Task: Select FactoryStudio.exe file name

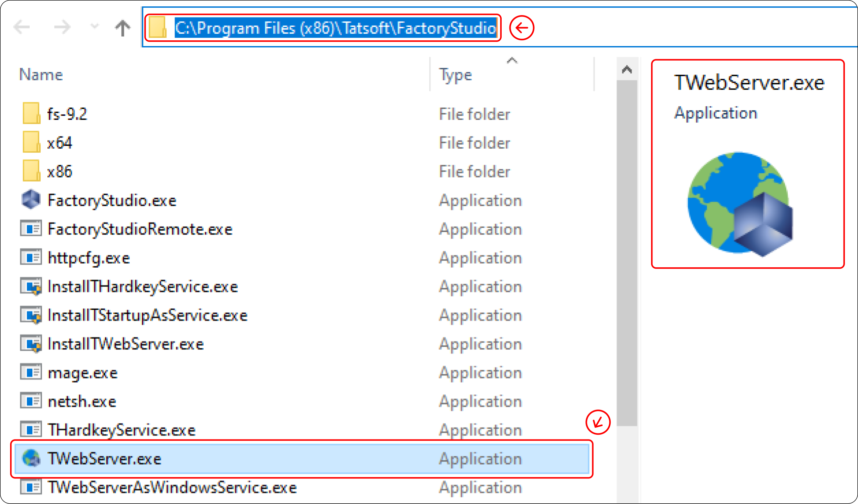Action: 112,200
